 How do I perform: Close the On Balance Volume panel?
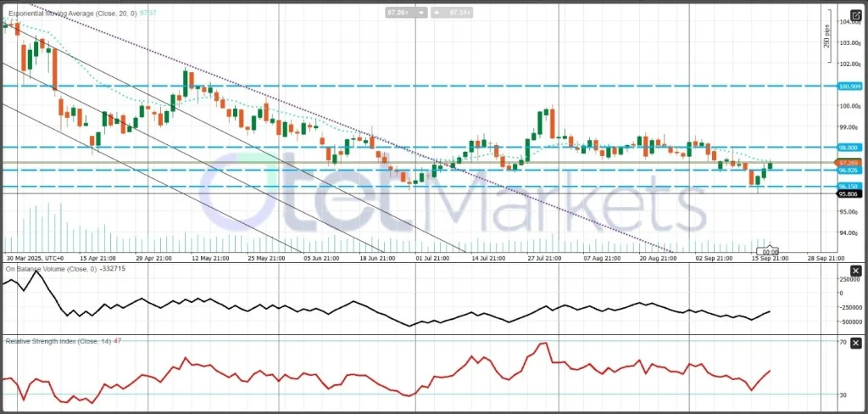click(x=855, y=271)
